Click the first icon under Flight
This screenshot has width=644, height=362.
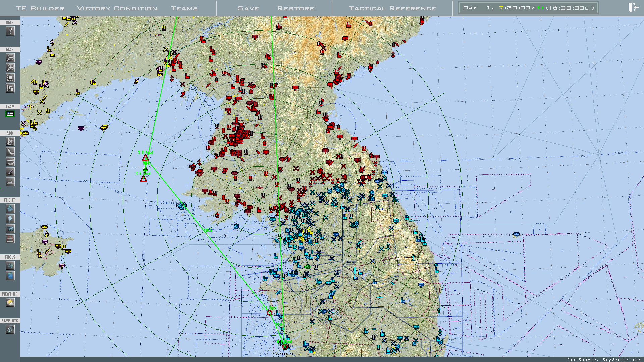(x=10, y=209)
